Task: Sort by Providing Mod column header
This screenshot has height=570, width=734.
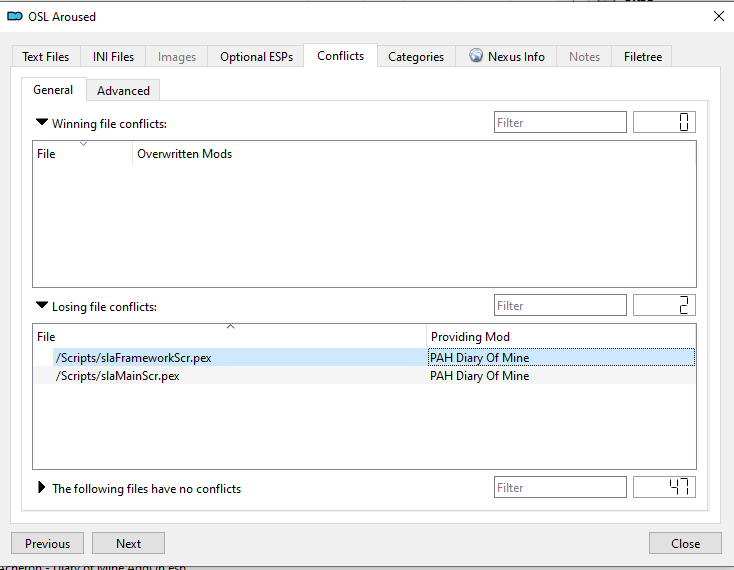Action: (x=561, y=336)
